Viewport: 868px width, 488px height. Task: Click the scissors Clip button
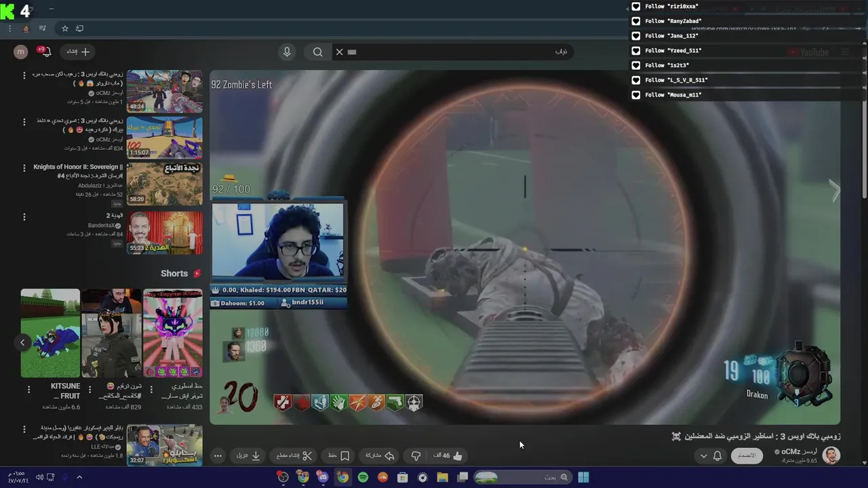point(294,456)
